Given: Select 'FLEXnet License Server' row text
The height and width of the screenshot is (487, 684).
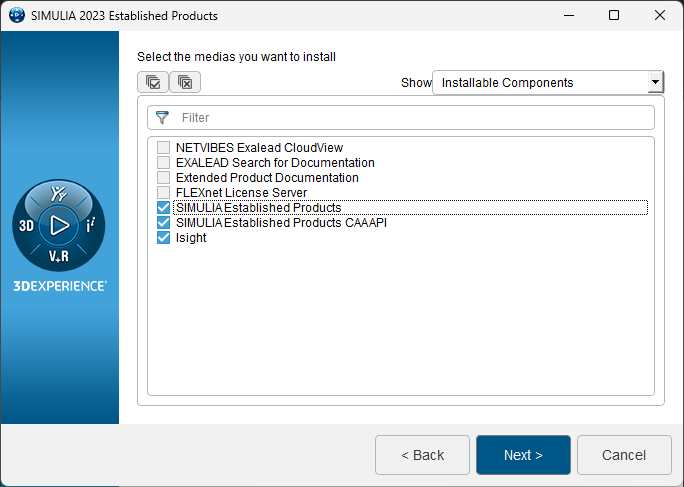Looking at the screenshot, I should [x=241, y=192].
